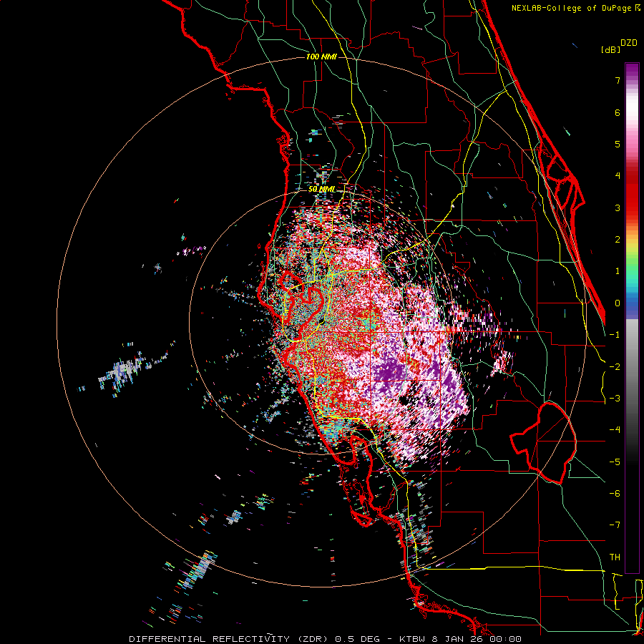Image resolution: width=644 pixels, height=644 pixels.
Task: Click the -7 value on color scale
Action: click(x=615, y=525)
